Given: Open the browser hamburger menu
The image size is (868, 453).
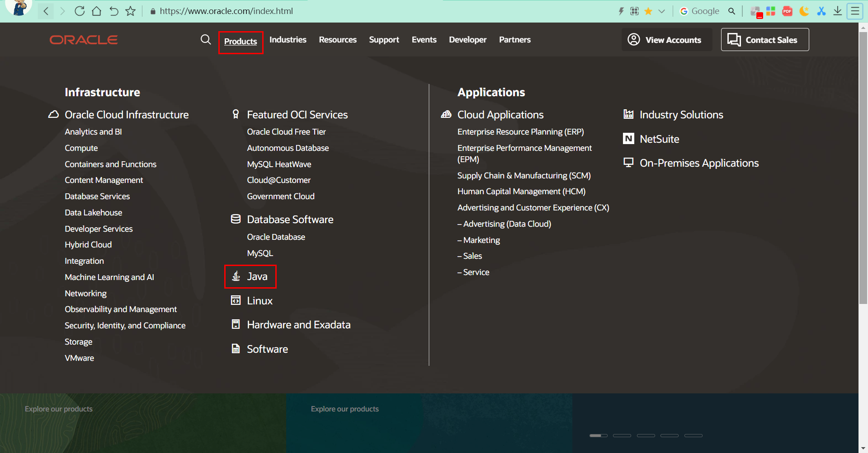Looking at the screenshot, I should tap(855, 11).
